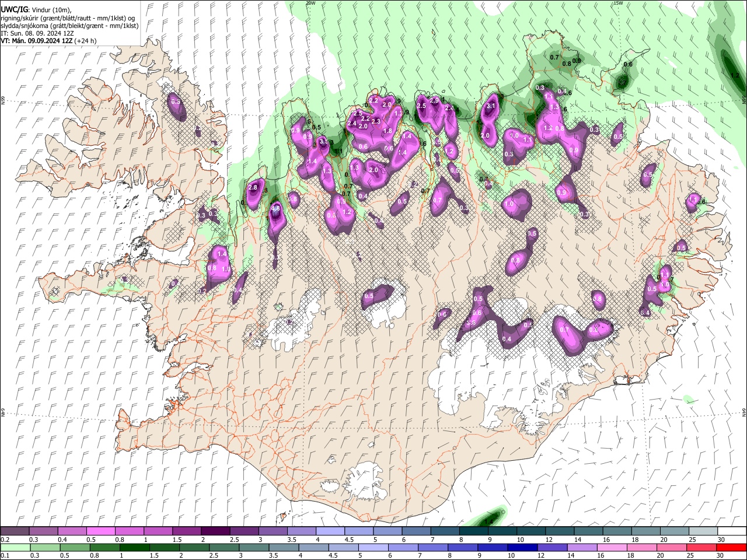Click the '3.1' precipitation value on the north coast

(491, 106)
